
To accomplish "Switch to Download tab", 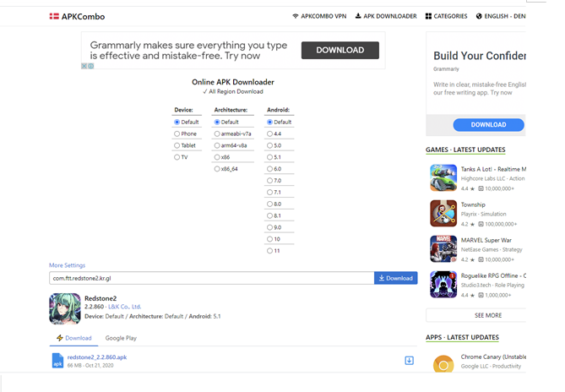I will click(x=73, y=338).
